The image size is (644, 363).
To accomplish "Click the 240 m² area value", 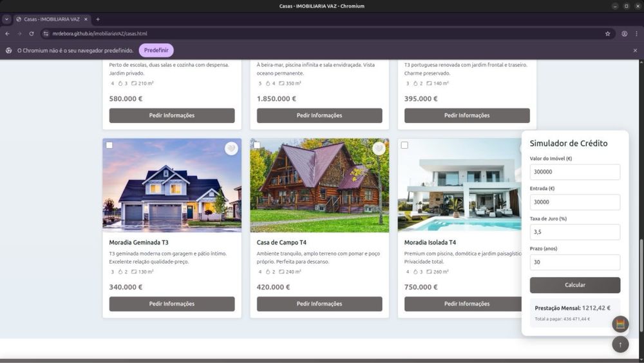I will [x=293, y=271].
